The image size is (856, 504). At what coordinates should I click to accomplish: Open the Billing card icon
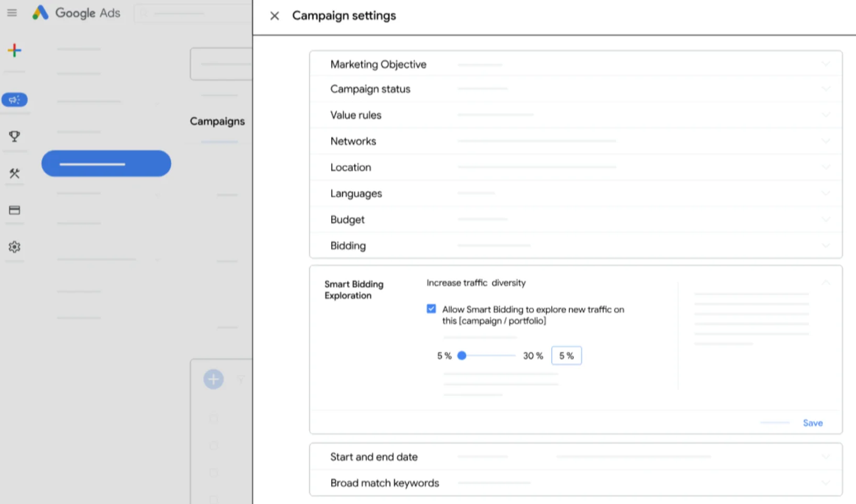click(x=15, y=210)
